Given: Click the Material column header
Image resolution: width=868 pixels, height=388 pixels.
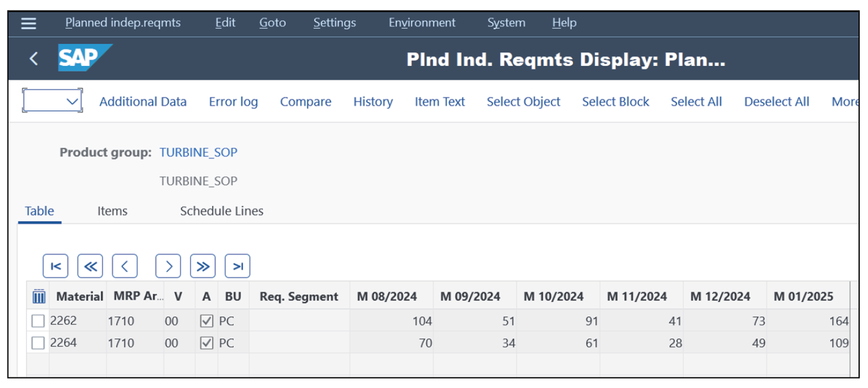Looking at the screenshot, I should tap(79, 296).
